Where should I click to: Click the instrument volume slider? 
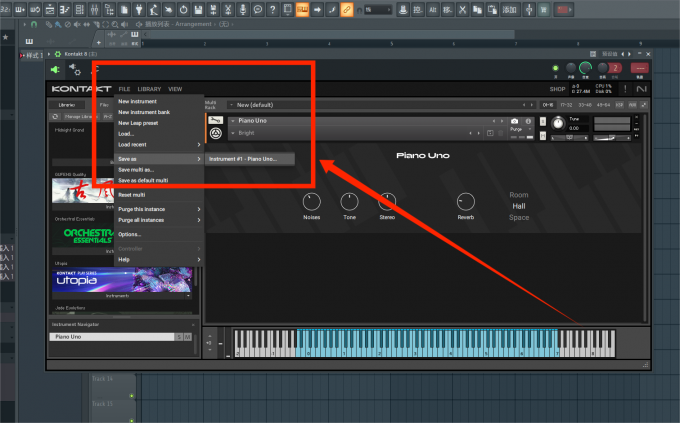612,138
